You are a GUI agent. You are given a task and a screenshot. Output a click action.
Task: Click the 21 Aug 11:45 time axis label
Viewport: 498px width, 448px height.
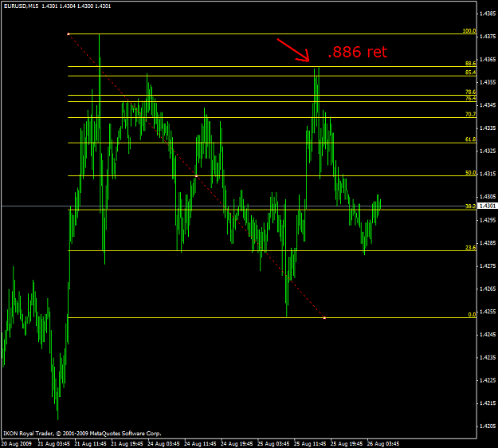coord(91,443)
